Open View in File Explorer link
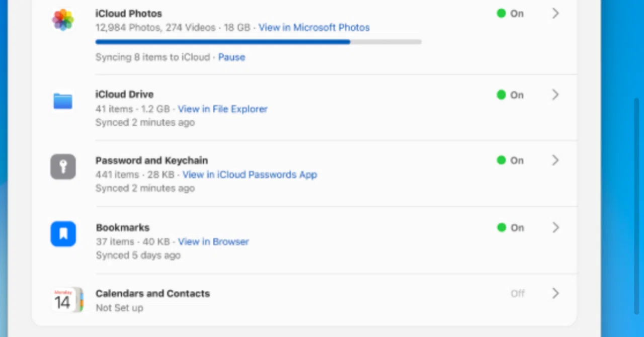 tap(222, 109)
